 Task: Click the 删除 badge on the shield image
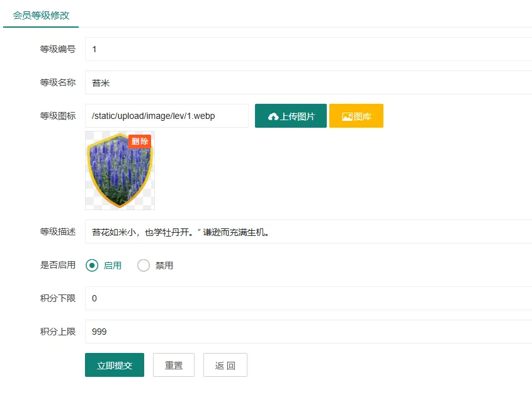click(140, 141)
